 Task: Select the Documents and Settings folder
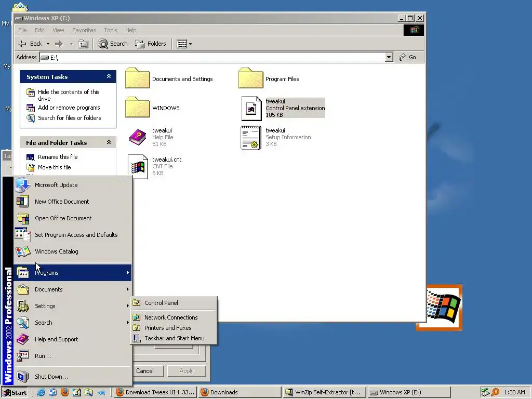169,78
